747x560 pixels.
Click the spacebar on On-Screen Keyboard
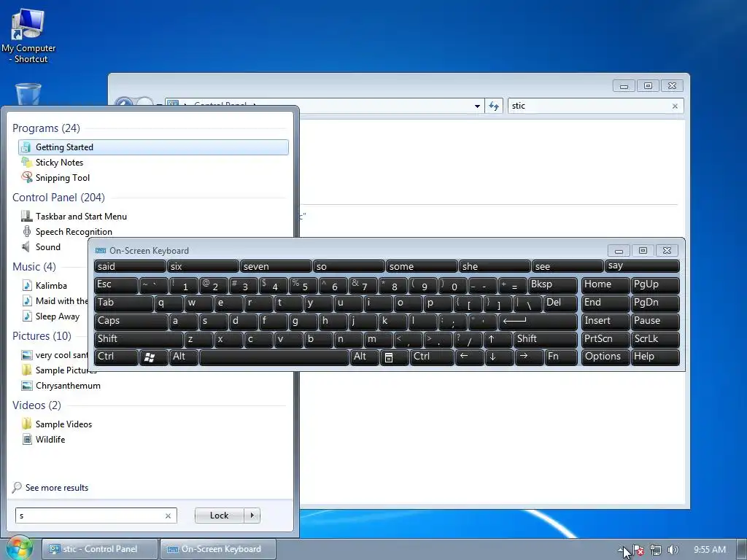tap(274, 357)
